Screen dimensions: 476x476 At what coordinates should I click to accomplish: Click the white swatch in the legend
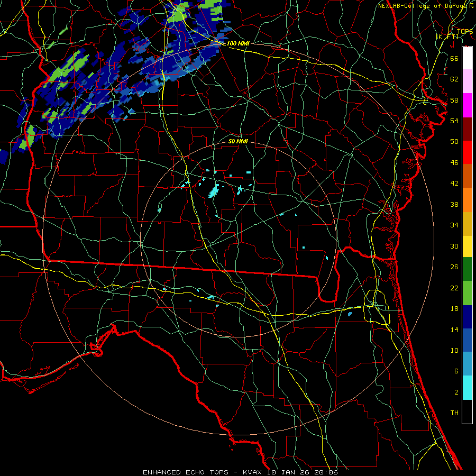coord(467,58)
